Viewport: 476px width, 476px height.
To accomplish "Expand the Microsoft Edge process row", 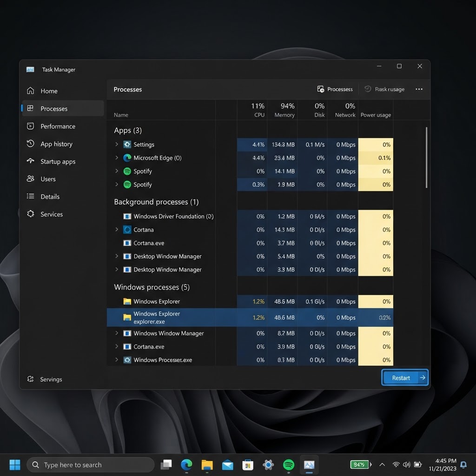I will point(117,158).
